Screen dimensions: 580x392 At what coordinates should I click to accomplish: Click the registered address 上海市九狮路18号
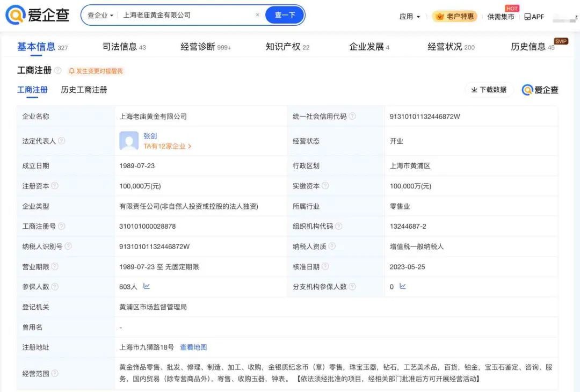click(147, 347)
